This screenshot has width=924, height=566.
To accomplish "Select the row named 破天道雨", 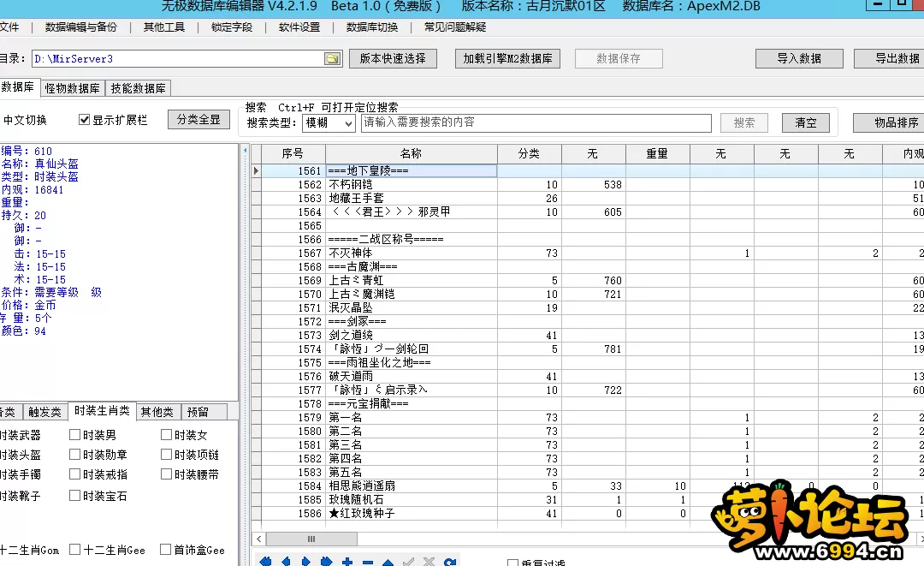I will [587, 376].
